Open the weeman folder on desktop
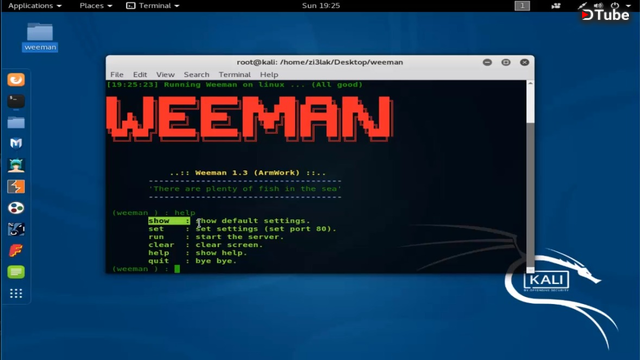 40,37
